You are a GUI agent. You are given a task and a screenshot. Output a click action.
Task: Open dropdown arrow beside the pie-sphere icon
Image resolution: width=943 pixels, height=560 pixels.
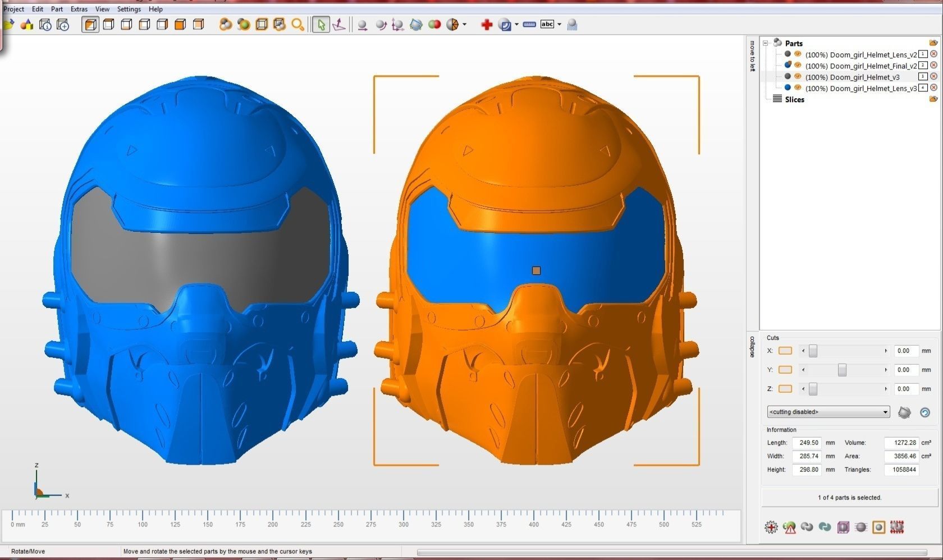[x=464, y=25]
